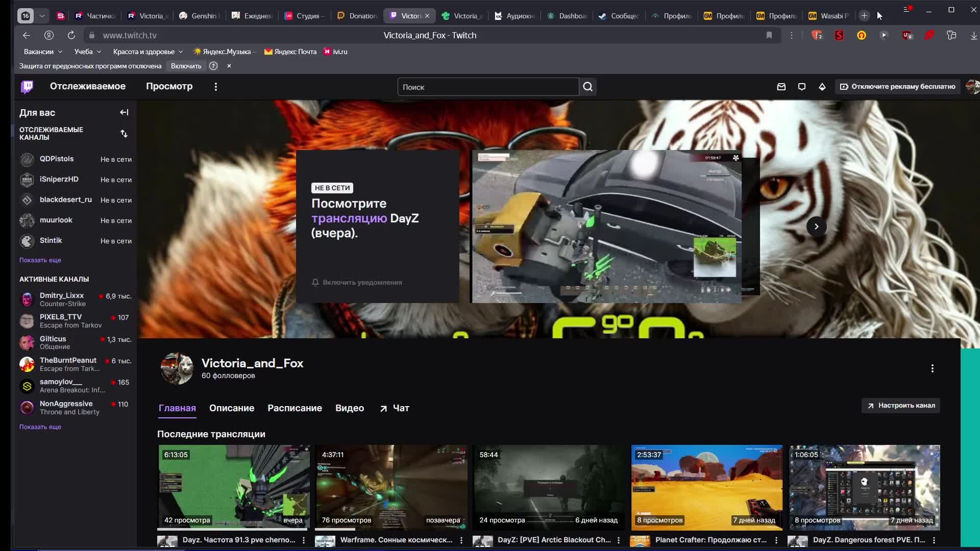
Task: Open the Warframe stream thumbnail from "позавчера"
Action: 391,487
